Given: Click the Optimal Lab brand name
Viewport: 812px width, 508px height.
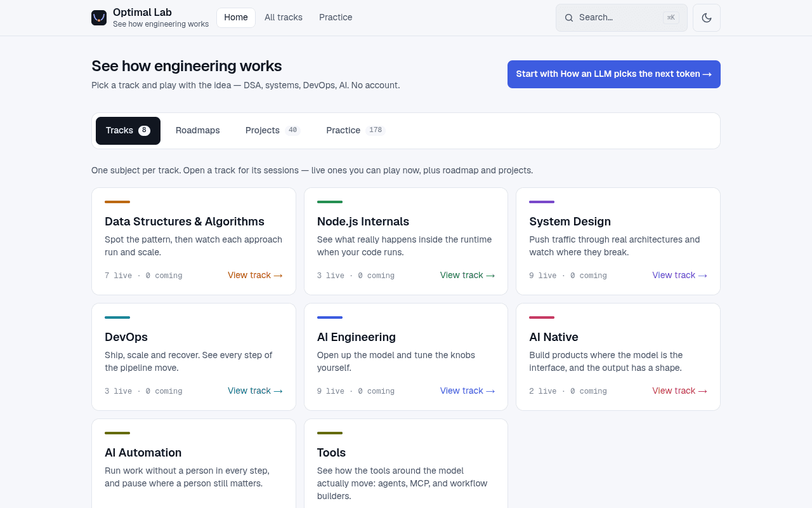Looking at the screenshot, I should tap(142, 12).
